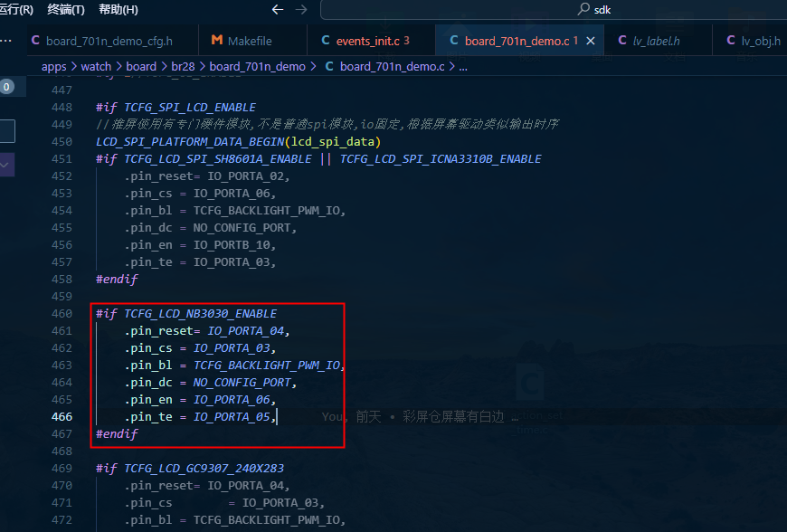Click the board_701n_demo folder breadcrumb
Screen dimensions: 787x532
point(257,67)
